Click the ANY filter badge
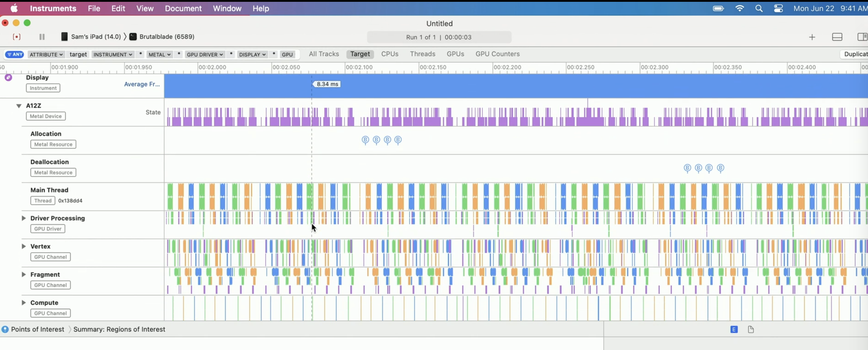The image size is (868, 350). point(15,54)
